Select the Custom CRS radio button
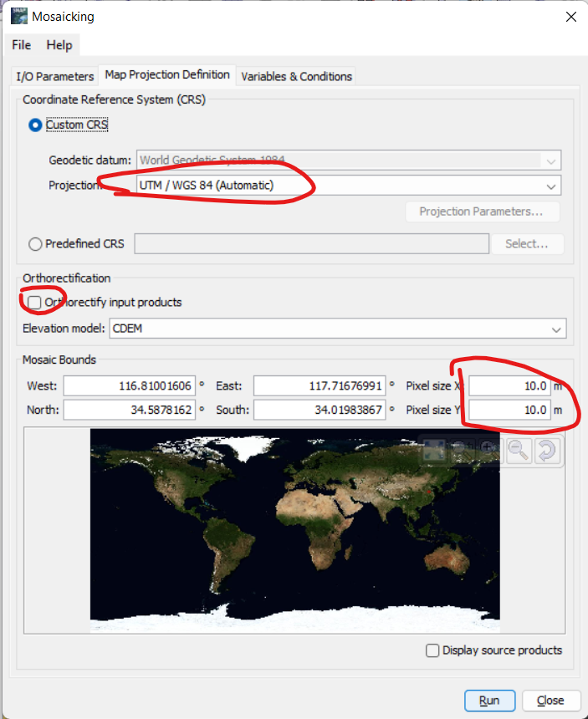Screen dimensions: 588x719 pos(35,125)
